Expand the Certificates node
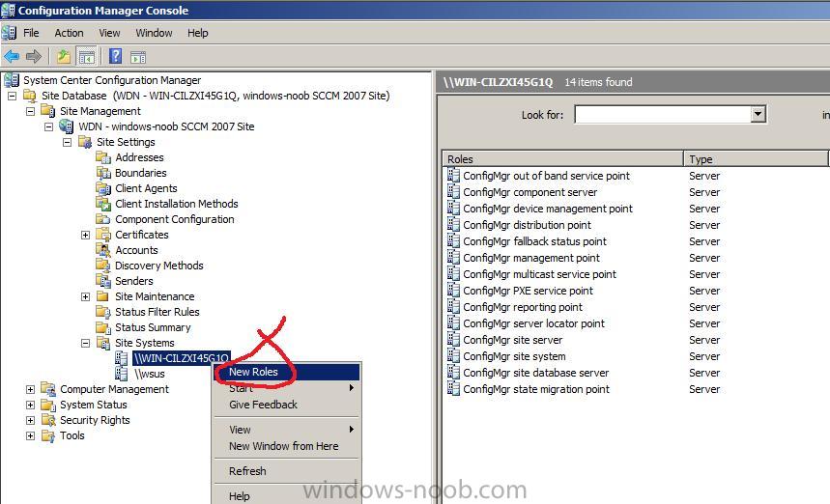This screenshot has height=504, width=830. tap(85, 235)
